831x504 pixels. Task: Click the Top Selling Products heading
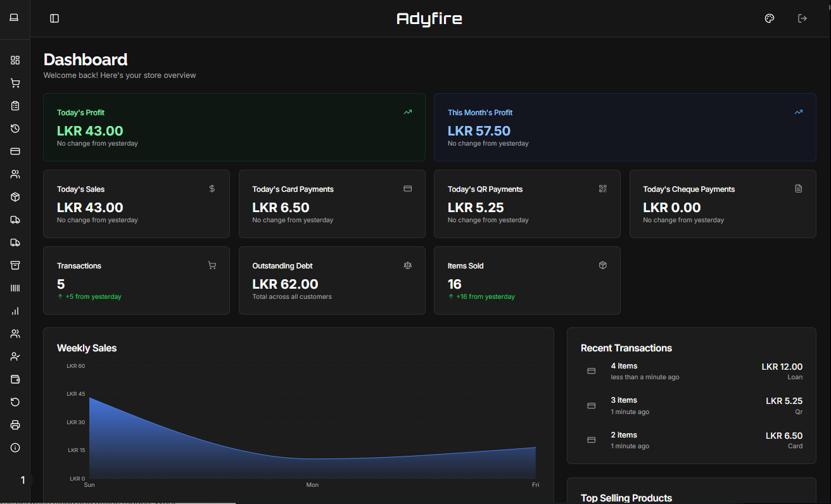click(x=626, y=498)
